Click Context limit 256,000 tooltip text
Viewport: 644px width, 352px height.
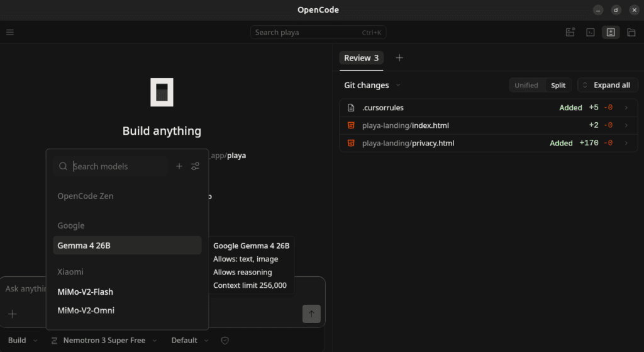point(250,285)
